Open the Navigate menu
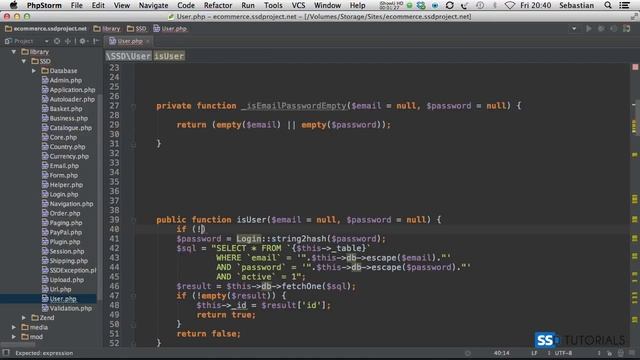 tap(153, 5)
